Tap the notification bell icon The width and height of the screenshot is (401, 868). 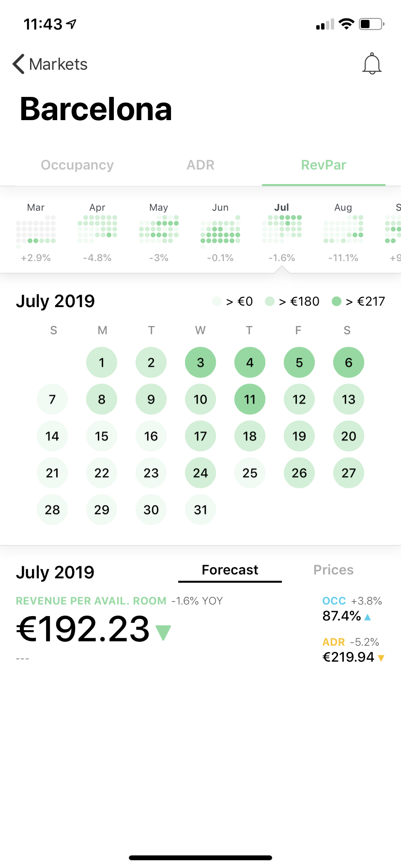point(372,64)
